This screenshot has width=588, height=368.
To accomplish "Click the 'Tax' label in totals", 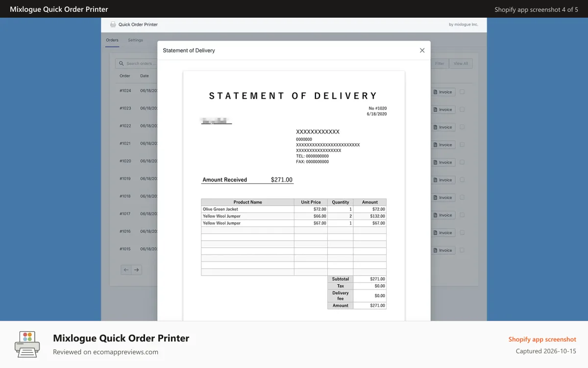I will pyautogui.click(x=340, y=286).
